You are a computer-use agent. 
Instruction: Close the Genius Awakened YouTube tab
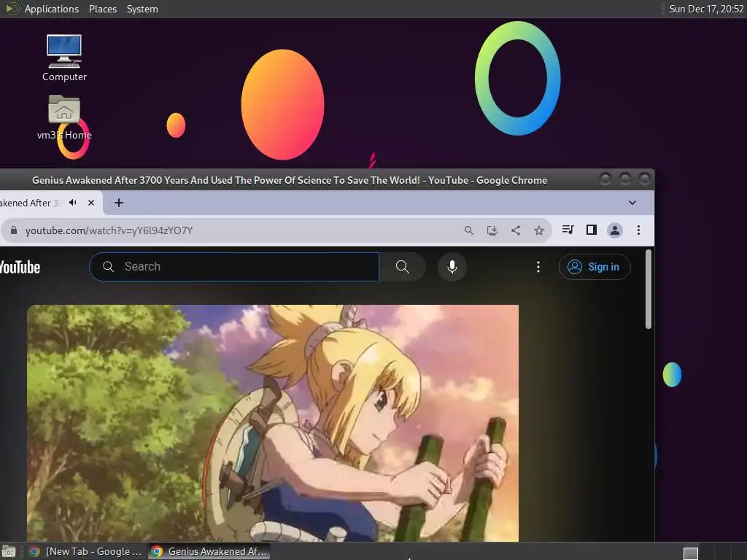pos(91,203)
